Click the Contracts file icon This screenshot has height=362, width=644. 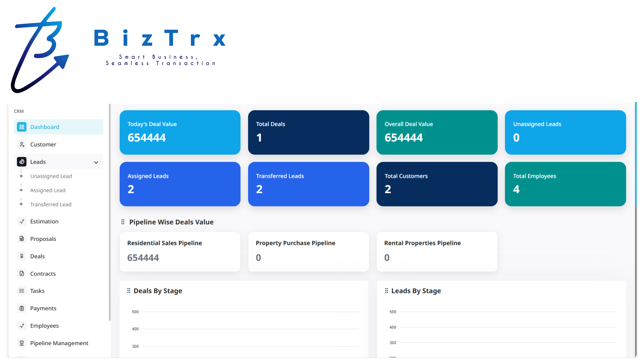(22, 274)
